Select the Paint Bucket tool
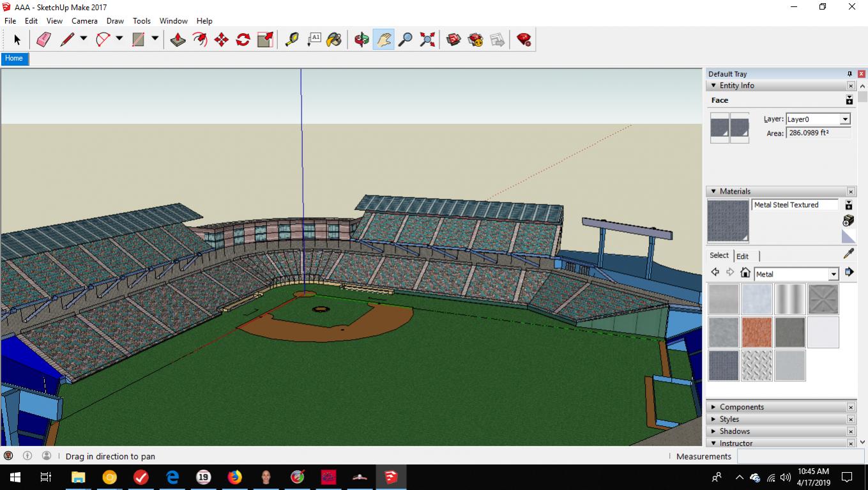The image size is (868, 490). point(333,40)
